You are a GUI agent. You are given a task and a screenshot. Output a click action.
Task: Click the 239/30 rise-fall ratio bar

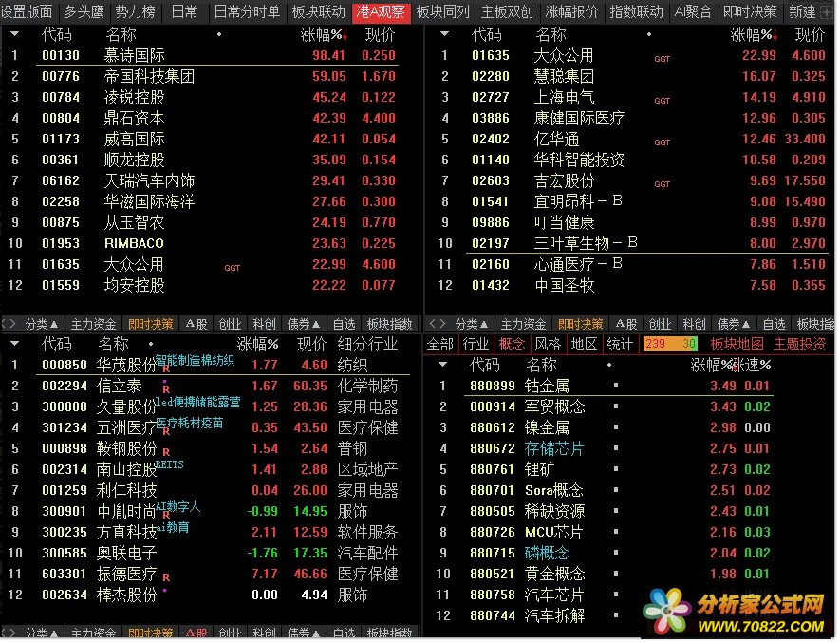click(x=671, y=344)
